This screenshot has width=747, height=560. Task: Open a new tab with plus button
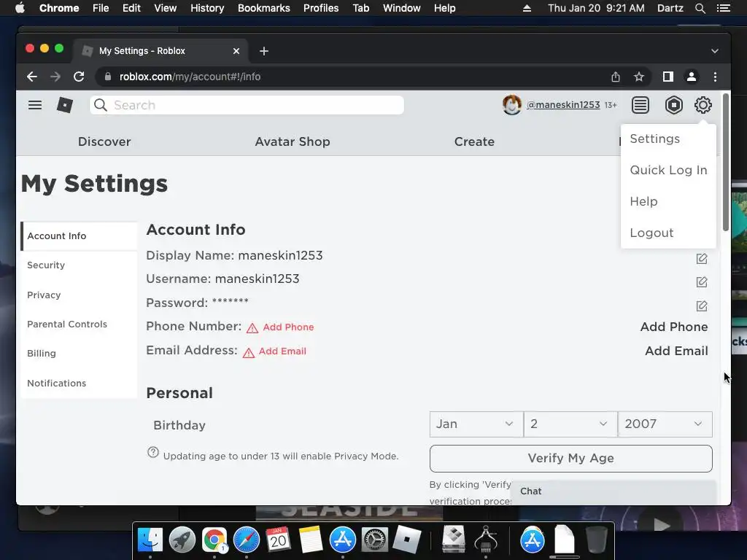(x=264, y=51)
